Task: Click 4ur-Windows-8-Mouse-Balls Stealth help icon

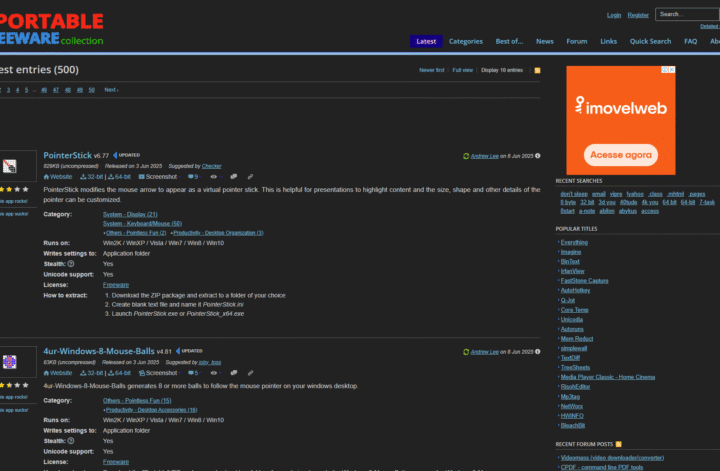Action: [71, 441]
